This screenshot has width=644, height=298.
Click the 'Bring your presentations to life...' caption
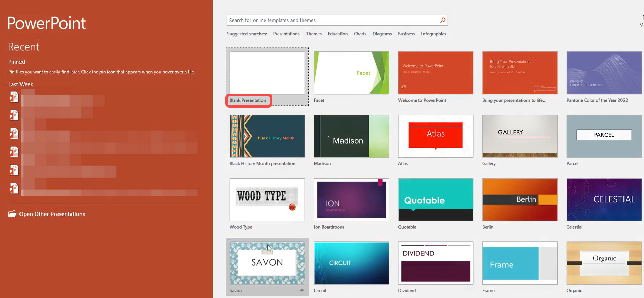[514, 100]
